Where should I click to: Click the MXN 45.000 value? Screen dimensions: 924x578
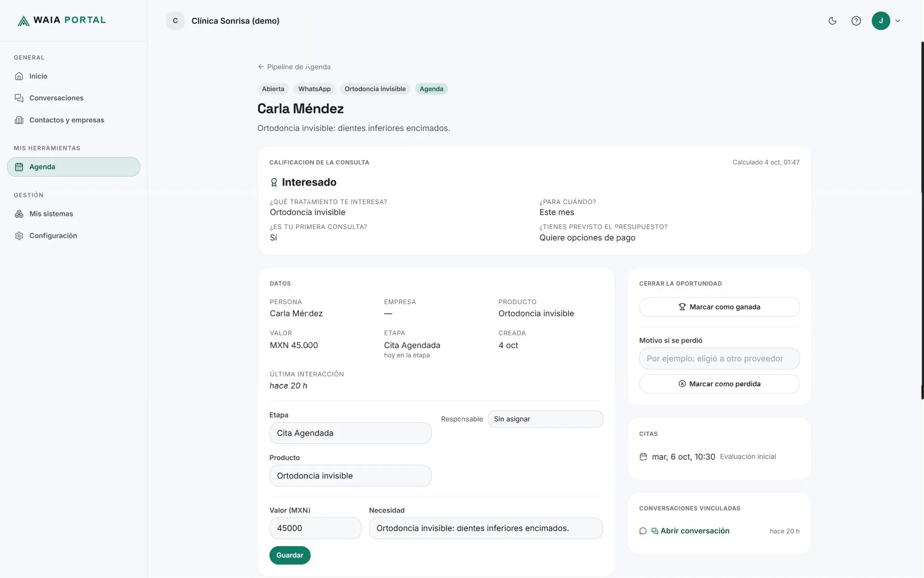(294, 345)
